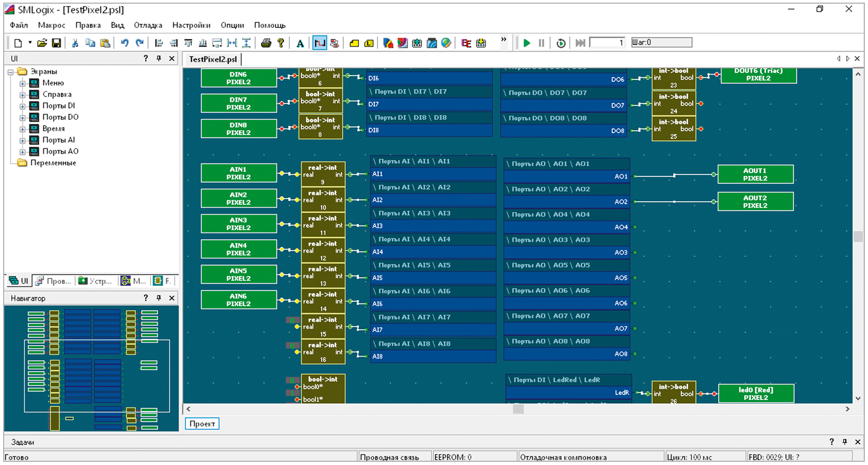The height and width of the screenshot is (465, 868).
Task: Click the Undo arrow icon
Action: [x=125, y=43]
